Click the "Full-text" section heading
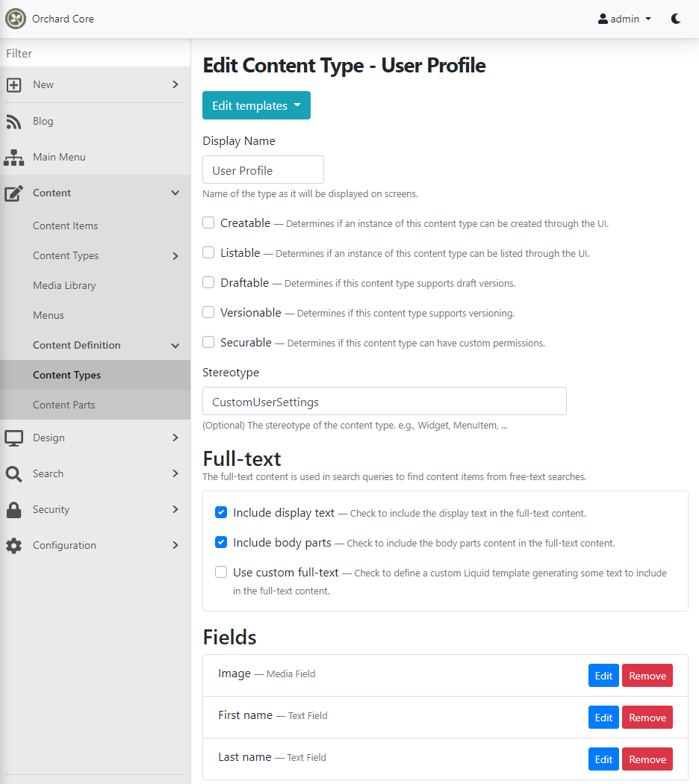The width and height of the screenshot is (699, 784). coord(242,458)
